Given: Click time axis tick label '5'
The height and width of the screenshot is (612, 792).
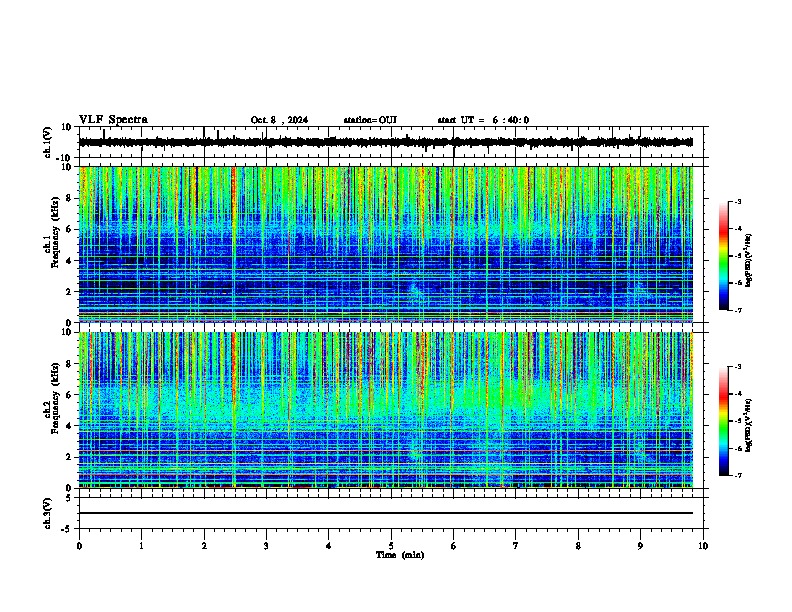Looking at the screenshot, I should (391, 546).
